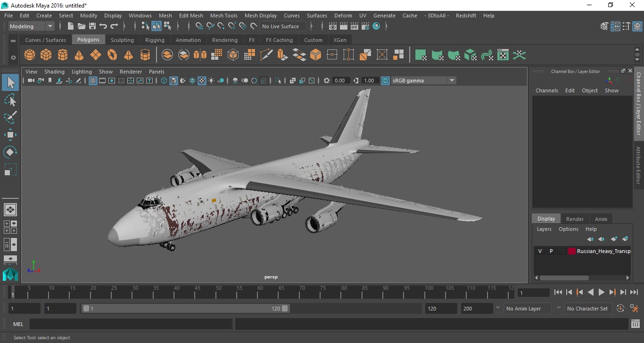Switch to the Render layer tab

point(575,219)
